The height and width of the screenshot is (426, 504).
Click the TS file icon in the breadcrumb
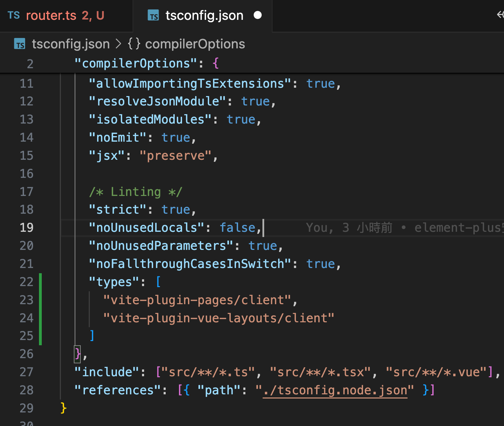pos(19,44)
